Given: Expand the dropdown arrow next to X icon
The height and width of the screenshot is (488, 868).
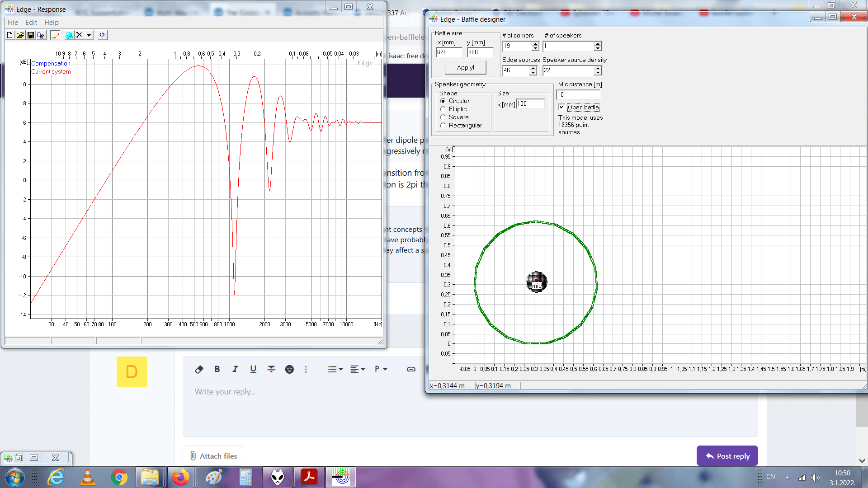Looking at the screenshot, I should (89, 35).
